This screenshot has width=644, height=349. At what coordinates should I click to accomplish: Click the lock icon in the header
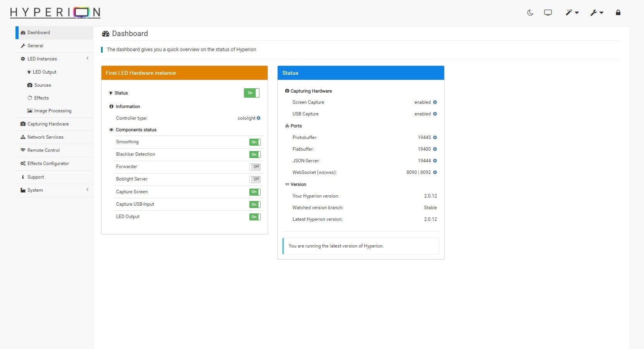coord(618,13)
